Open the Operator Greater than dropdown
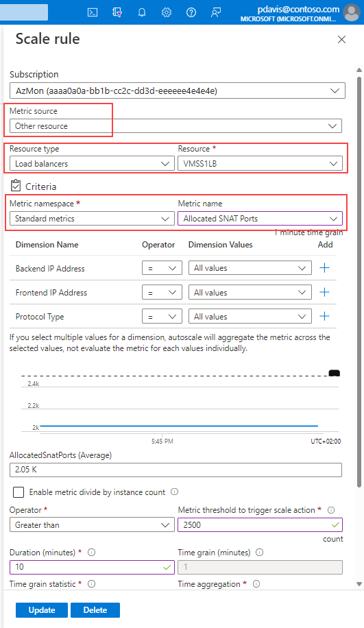Viewport: 364px width, 628px height. click(x=92, y=524)
